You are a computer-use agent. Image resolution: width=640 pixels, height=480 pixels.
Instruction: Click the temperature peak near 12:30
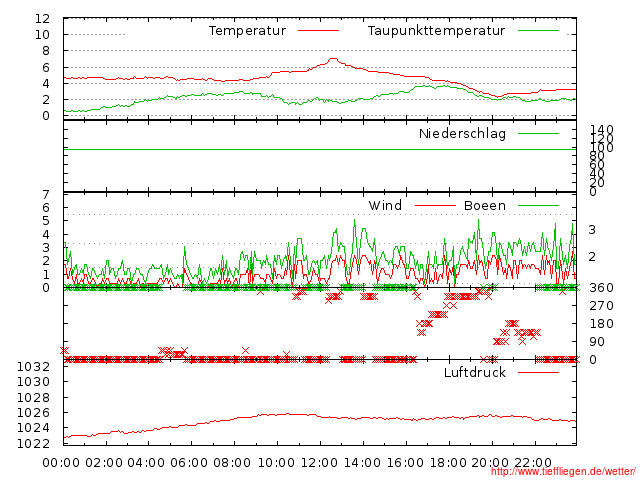[333, 59]
